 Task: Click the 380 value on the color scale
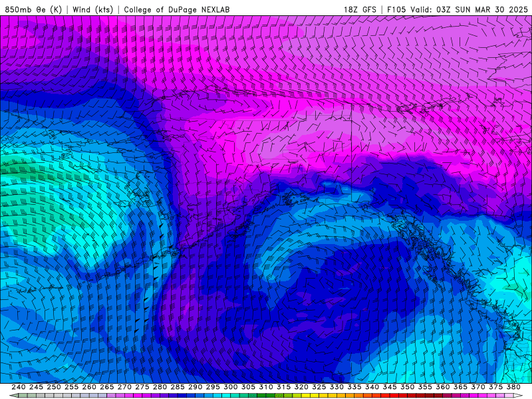[x=513, y=387]
